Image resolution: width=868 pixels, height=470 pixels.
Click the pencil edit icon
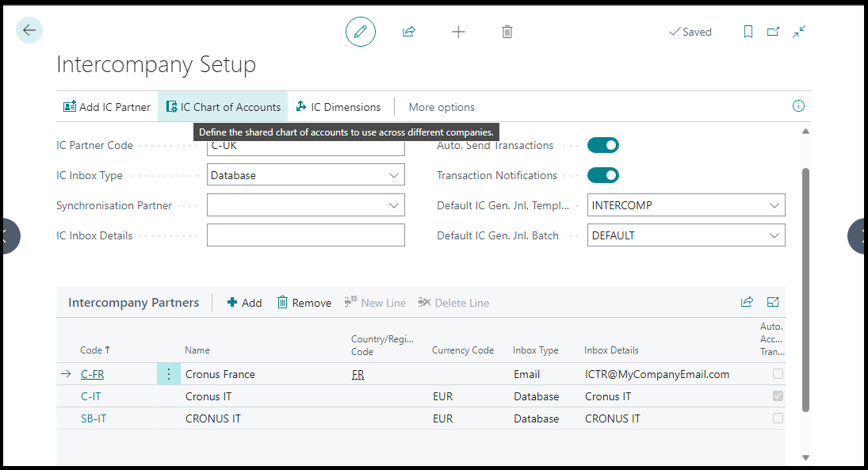point(361,32)
